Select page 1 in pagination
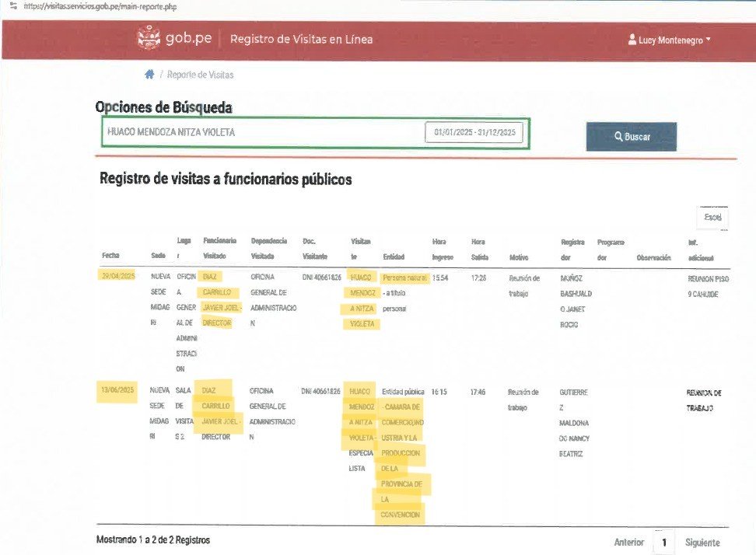 click(663, 543)
